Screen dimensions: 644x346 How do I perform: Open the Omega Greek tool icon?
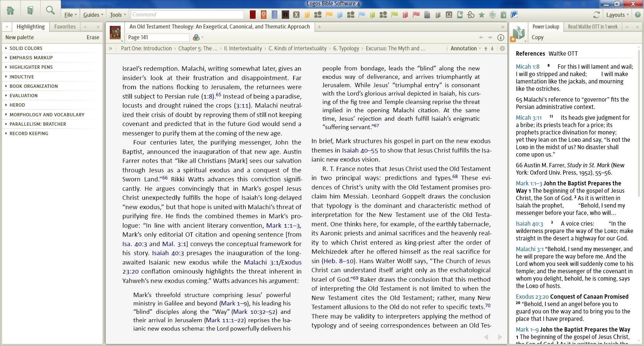449,14
